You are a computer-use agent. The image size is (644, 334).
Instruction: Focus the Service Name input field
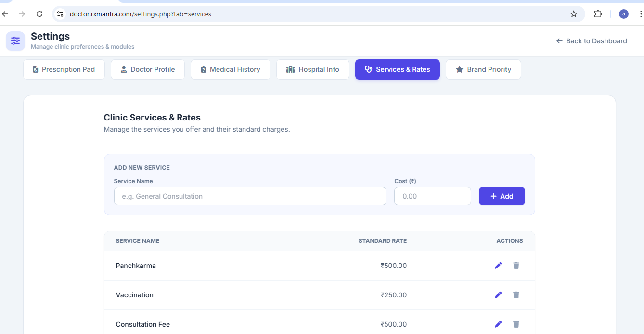pos(250,196)
